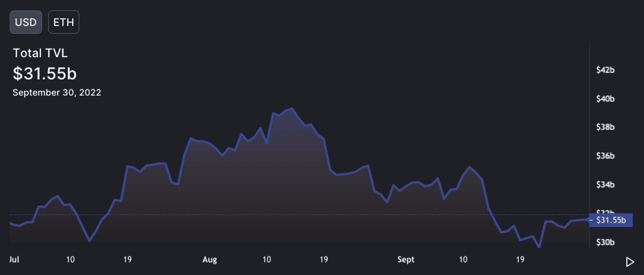
Task: Click the chart's highest peak in mid-August
Action: 292,109
